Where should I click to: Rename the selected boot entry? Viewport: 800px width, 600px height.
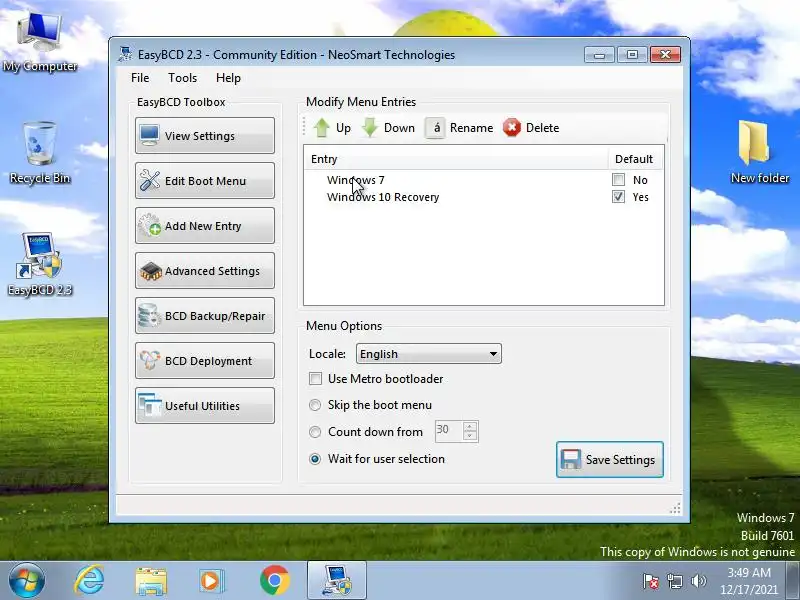tap(460, 128)
